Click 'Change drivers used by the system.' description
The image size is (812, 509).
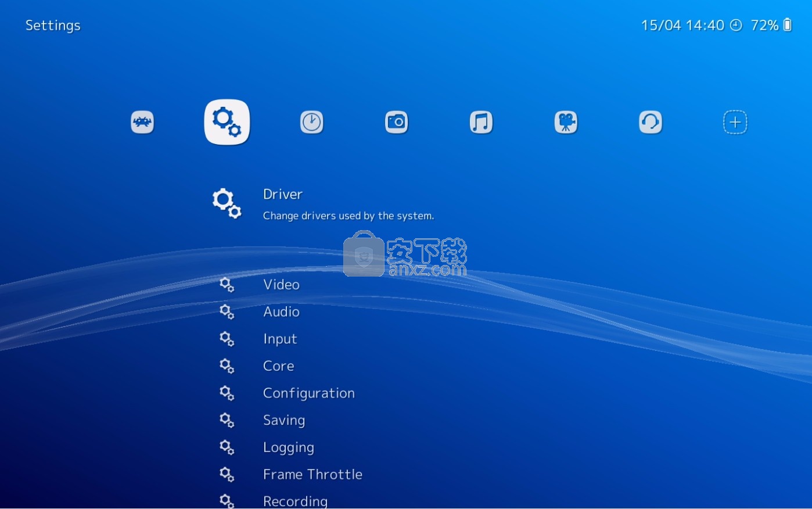(348, 216)
